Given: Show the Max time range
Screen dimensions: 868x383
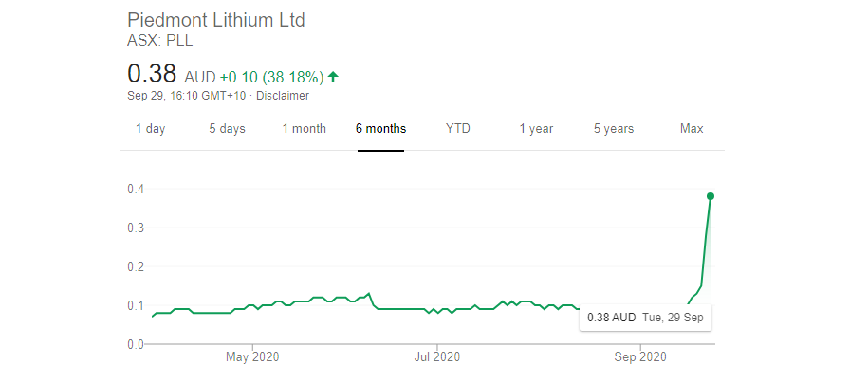Looking at the screenshot, I should 692,129.
